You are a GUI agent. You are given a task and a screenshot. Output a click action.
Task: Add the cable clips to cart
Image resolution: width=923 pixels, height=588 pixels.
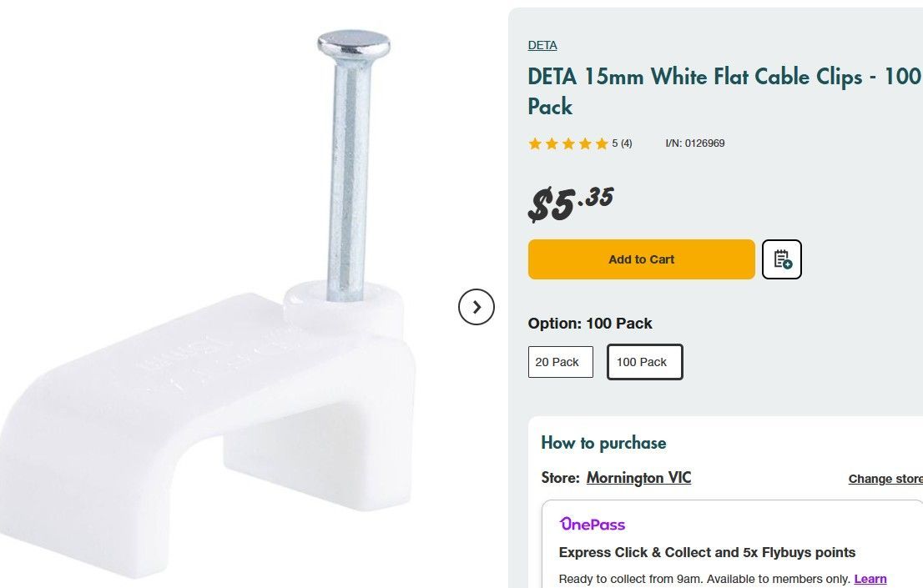click(x=641, y=259)
